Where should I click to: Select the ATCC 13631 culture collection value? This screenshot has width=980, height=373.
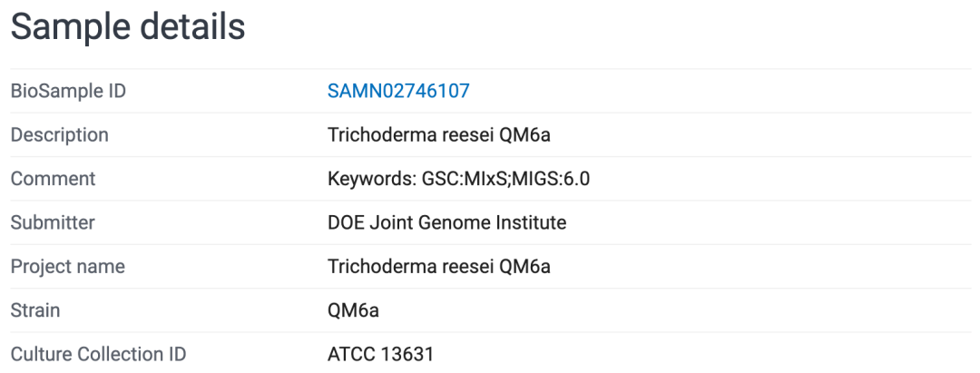point(381,354)
